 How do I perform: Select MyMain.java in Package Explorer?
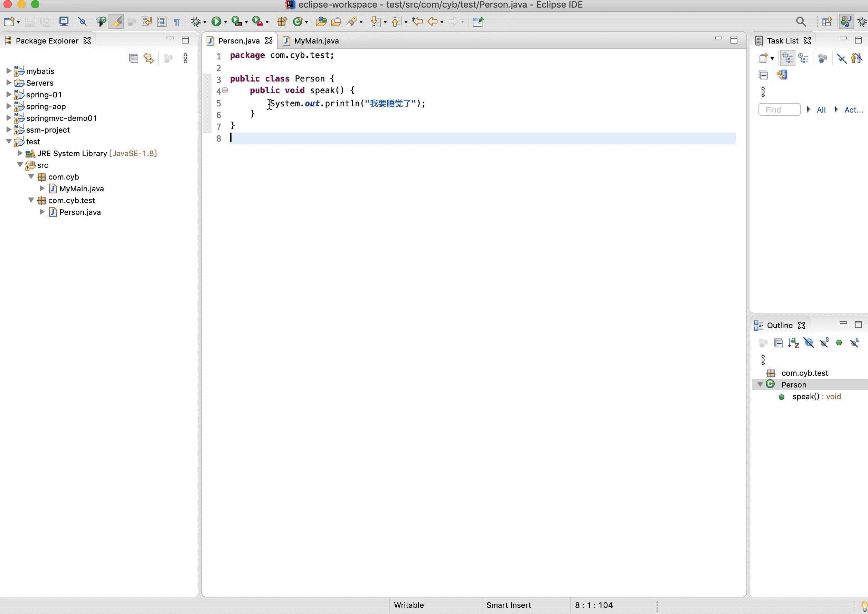tap(81, 188)
